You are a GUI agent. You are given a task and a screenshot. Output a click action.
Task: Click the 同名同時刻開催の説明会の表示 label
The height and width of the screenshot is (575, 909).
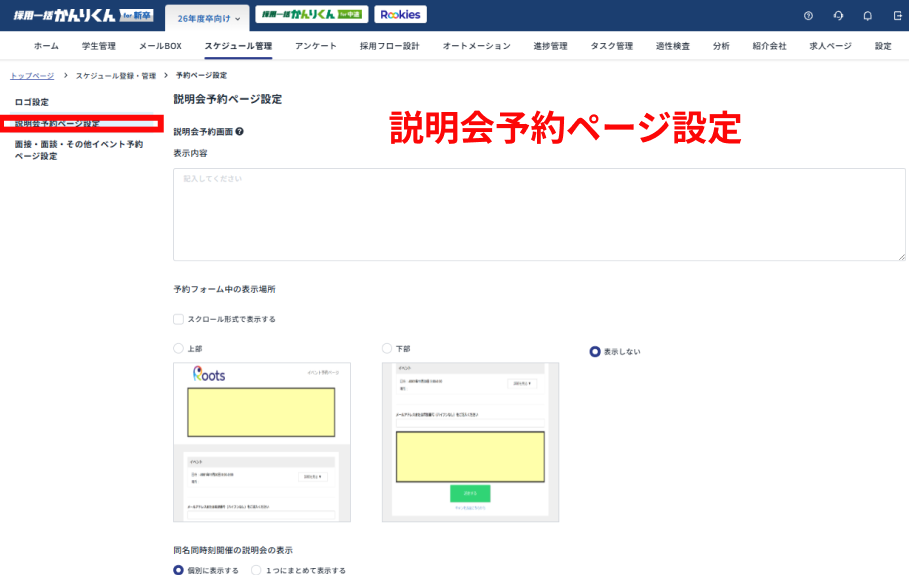coord(233,550)
